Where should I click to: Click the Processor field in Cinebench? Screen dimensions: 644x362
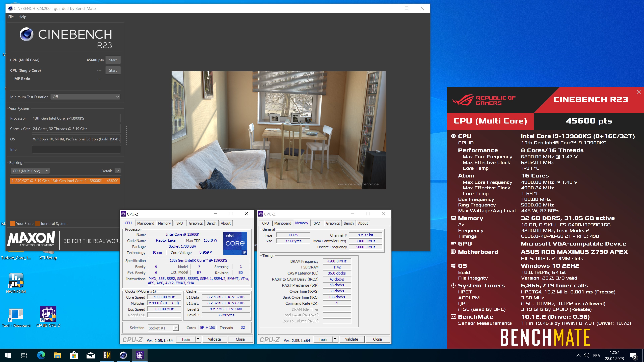[76, 118]
